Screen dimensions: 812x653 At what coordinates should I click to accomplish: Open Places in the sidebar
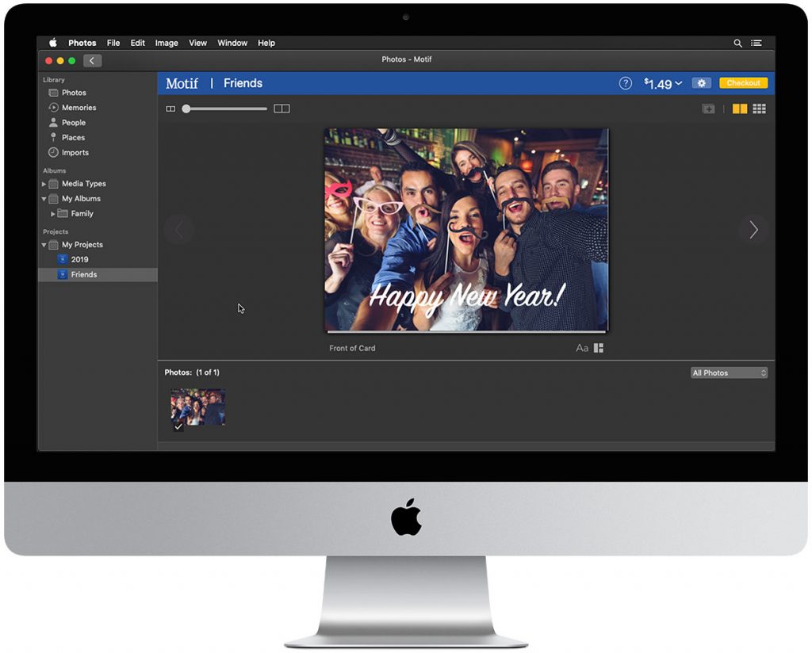[73, 138]
